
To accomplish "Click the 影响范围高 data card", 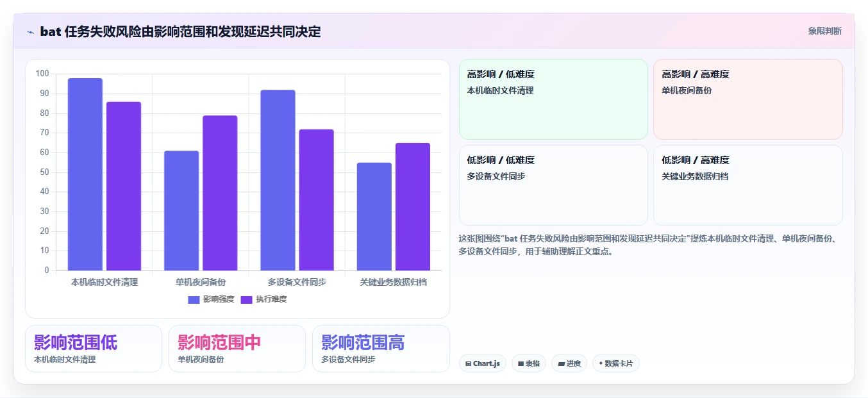I will [381, 349].
